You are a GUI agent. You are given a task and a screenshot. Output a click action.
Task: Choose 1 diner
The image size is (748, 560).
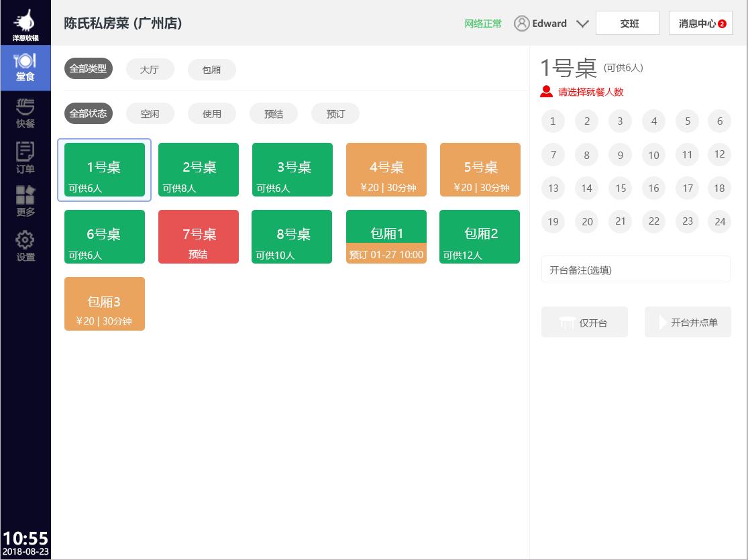tap(553, 121)
